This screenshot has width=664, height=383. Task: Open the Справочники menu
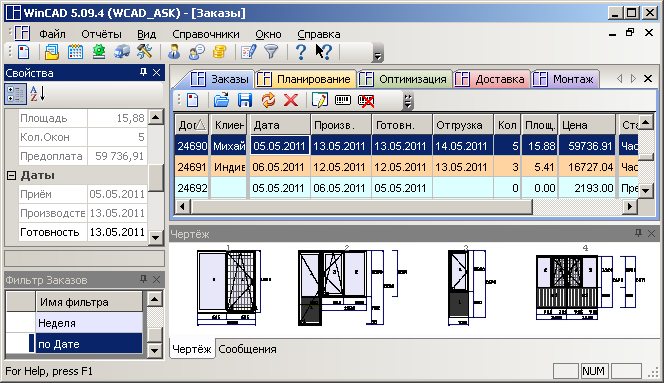(206, 34)
